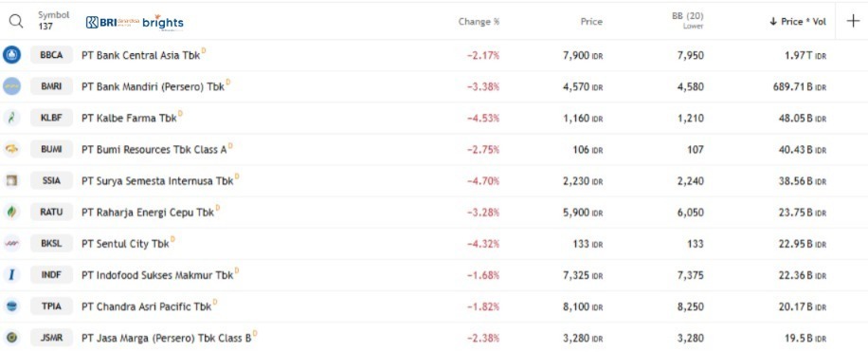Click the BMRI Mandiri logo icon
This screenshot has width=868, height=352.
pos(11,86)
